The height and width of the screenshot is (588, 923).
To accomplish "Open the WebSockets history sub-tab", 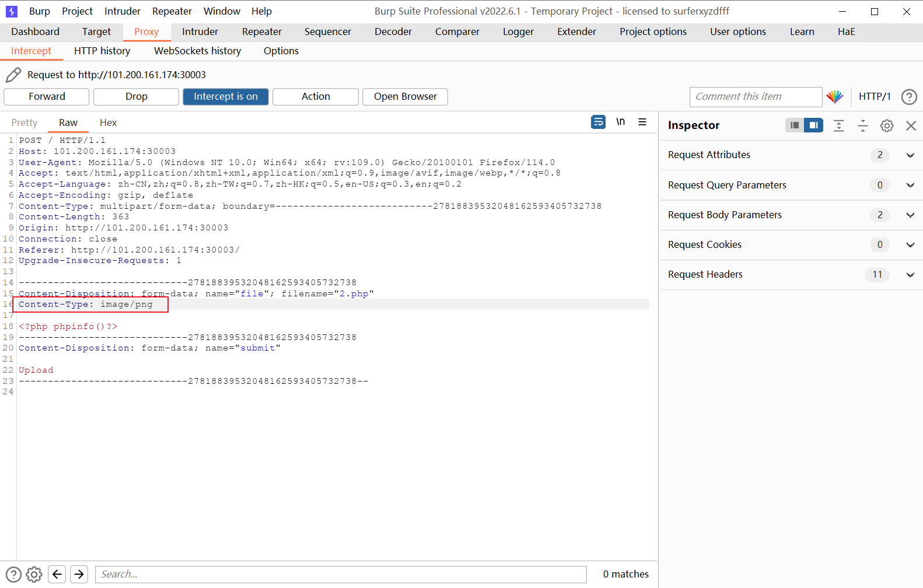I will (198, 51).
